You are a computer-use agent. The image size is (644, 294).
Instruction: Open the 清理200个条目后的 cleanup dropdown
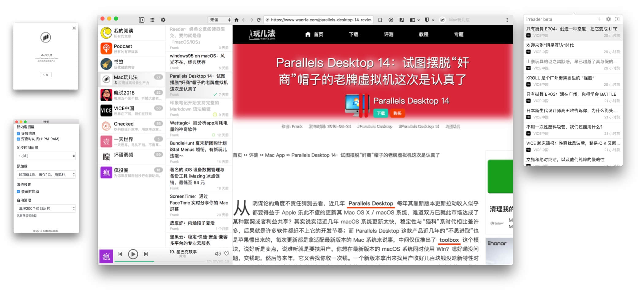46,208
